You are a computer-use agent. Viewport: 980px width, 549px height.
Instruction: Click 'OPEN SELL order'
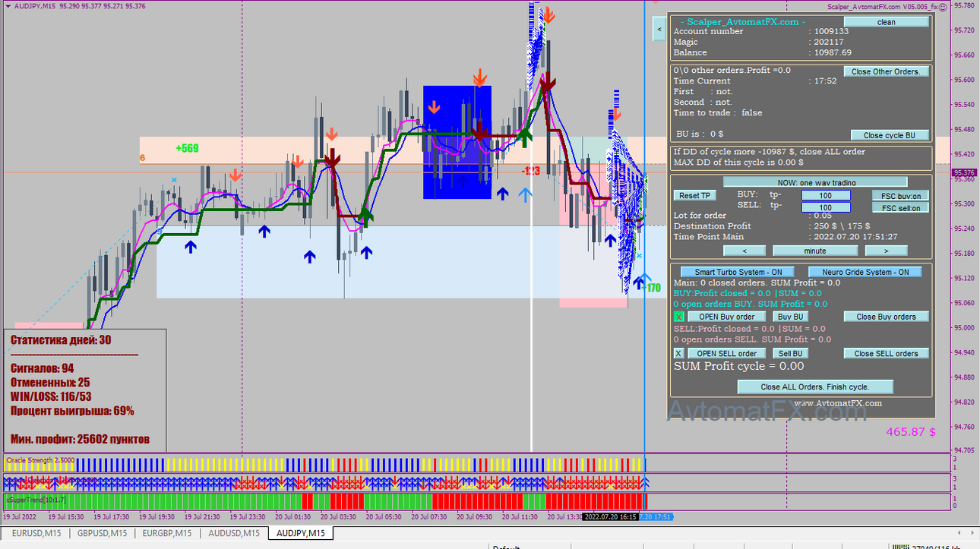pyautogui.click(x=727, y=353)
